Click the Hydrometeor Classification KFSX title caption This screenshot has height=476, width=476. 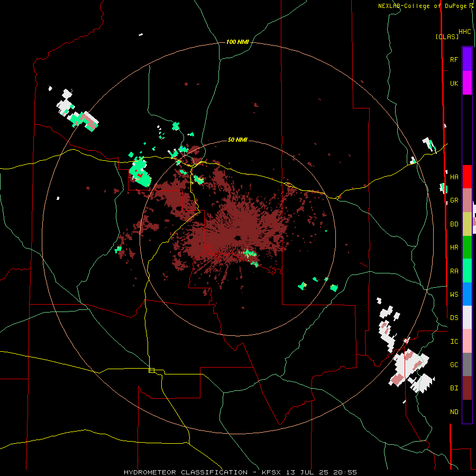(240, 472)
